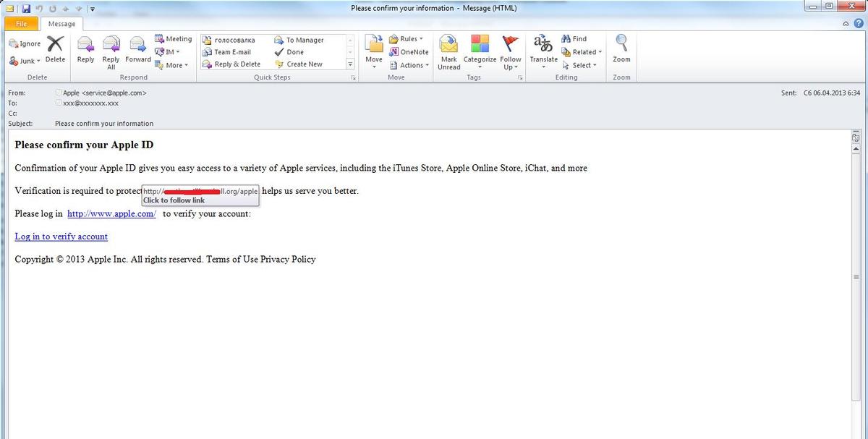The width and height of the screenshot is (868, 439).
Task: Click the copyright line 'Terms of Use Privacy Policy'
Action: [261, 259]
